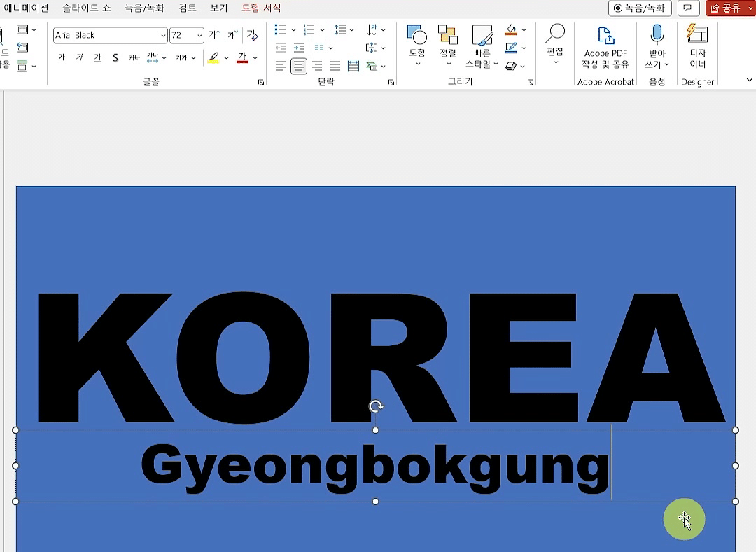Open the 단락 paragraph dialog launcher

click(391, 83)
